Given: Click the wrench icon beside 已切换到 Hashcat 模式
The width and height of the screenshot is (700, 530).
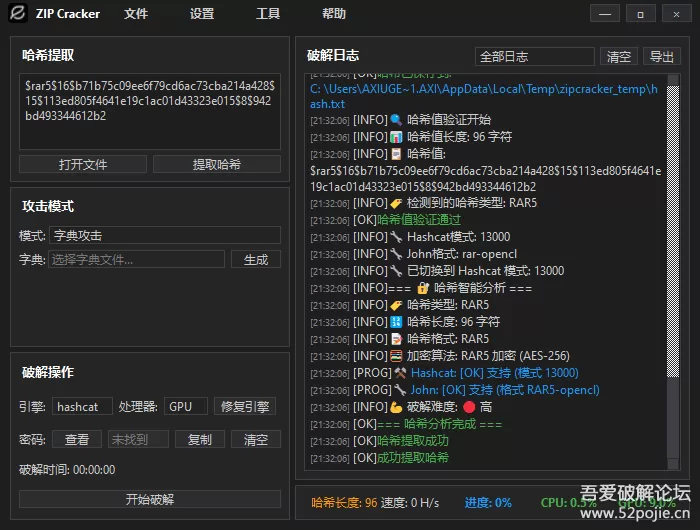Looking at the screenshot, I should coord(396,271).
